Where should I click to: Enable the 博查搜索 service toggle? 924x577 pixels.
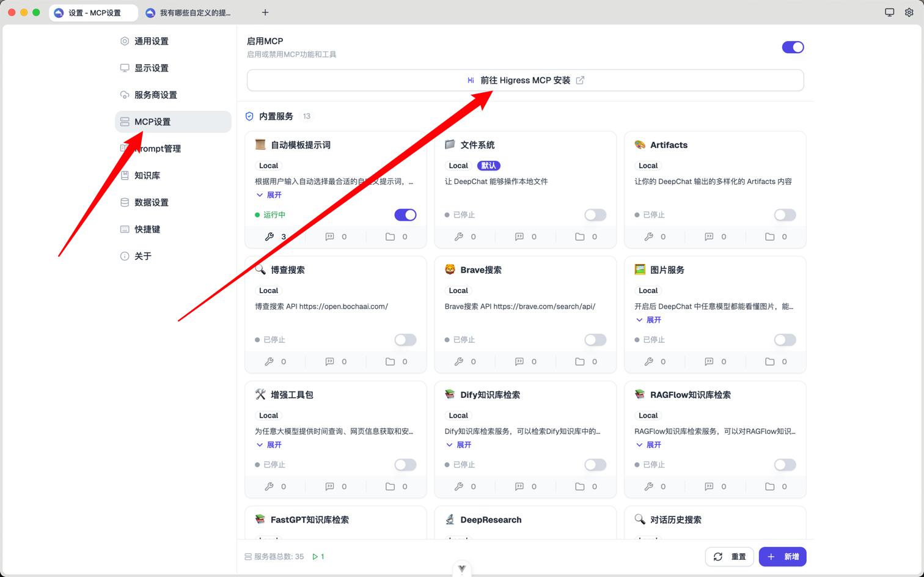(405, 340)
